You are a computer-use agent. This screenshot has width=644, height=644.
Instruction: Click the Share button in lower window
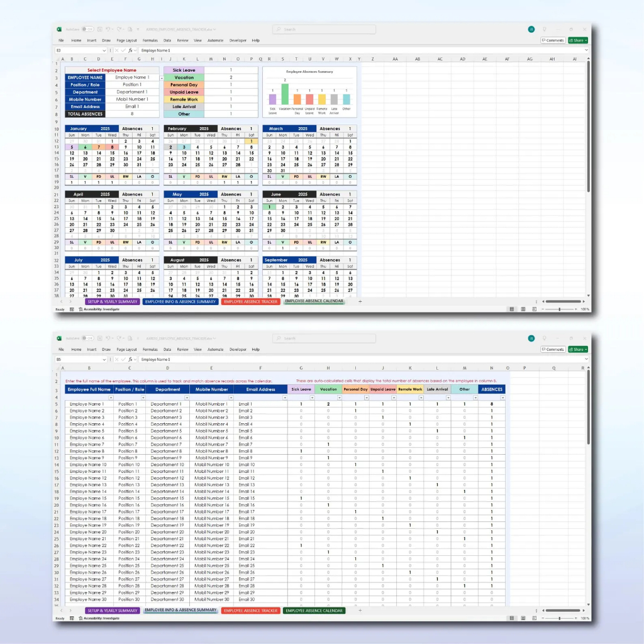(x=578, y=349)
